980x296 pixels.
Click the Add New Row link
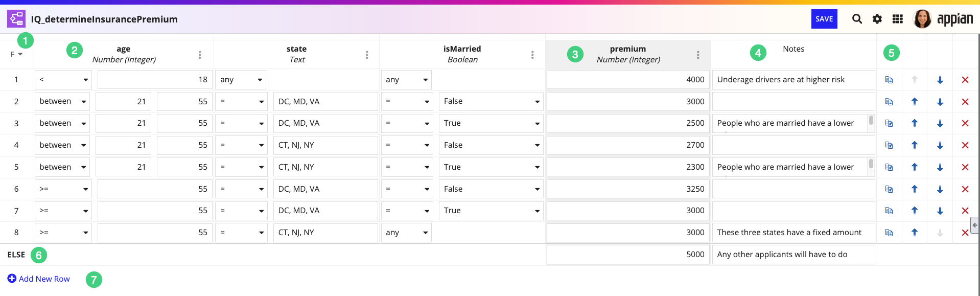coord(39,279)
